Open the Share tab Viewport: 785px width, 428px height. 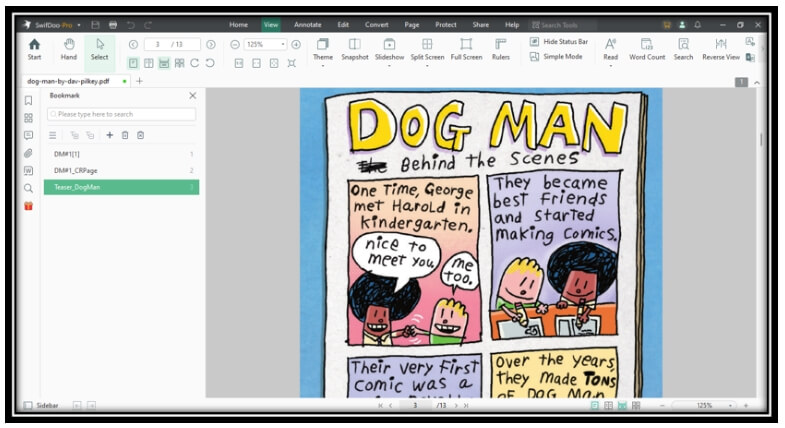pos(480,25)
